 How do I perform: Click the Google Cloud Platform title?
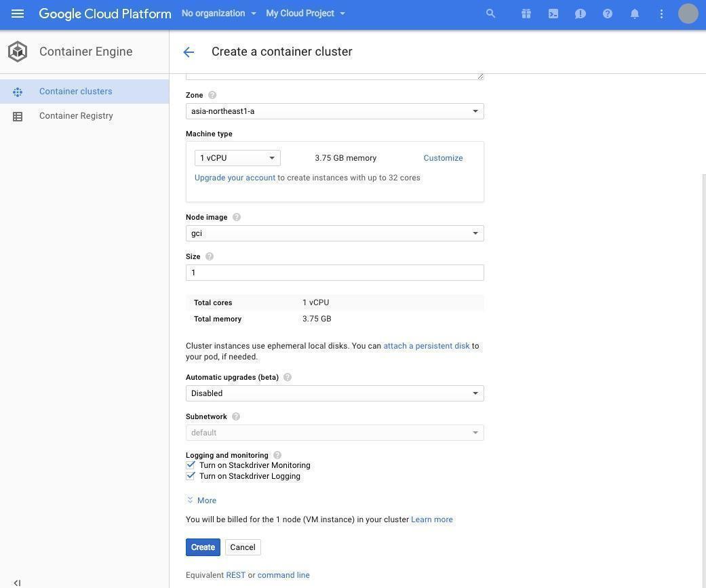pyautogui.click(x=105, y=14)
